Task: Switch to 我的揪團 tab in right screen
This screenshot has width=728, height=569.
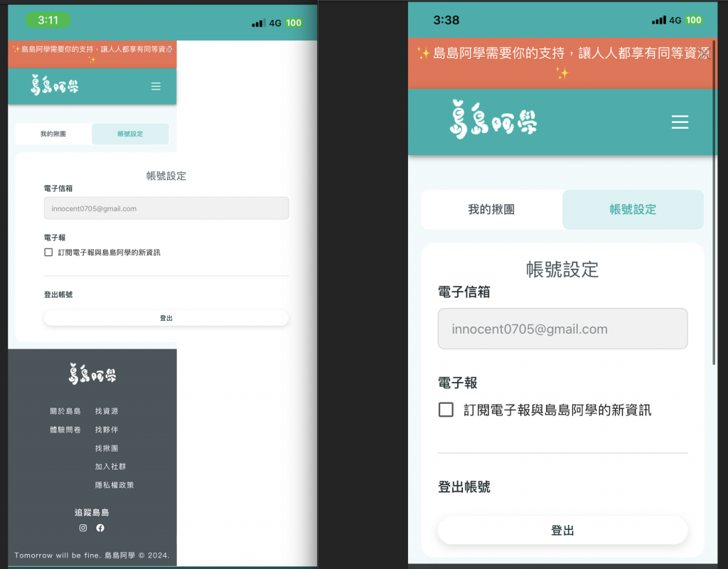Action: (492, 210)
